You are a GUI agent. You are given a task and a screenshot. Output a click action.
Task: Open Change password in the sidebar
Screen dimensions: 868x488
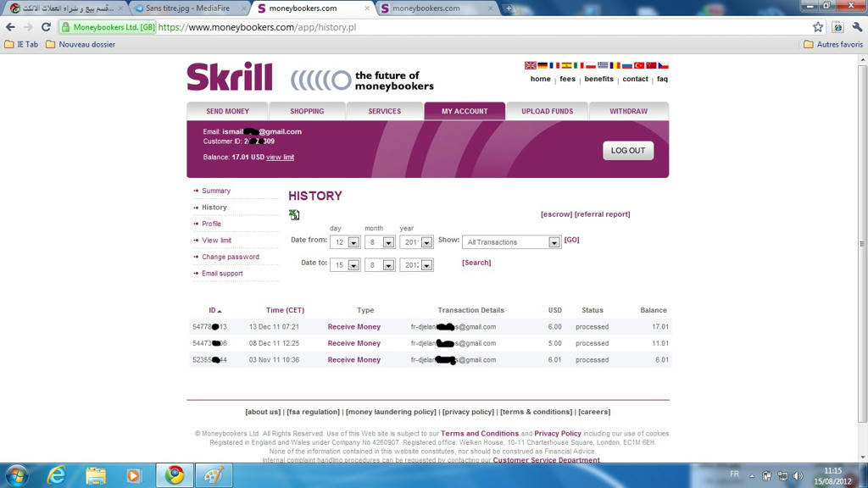[231, 257]
